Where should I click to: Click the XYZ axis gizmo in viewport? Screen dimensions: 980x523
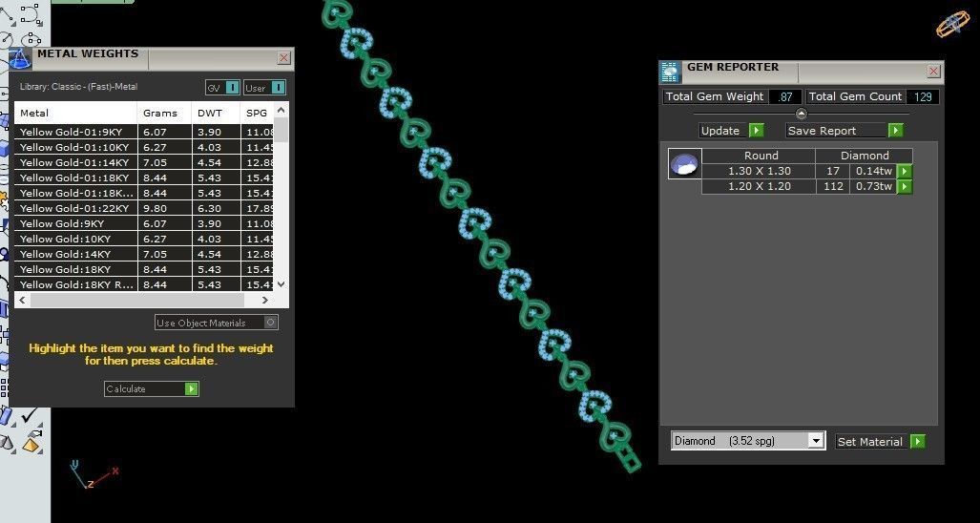(93, 474)
